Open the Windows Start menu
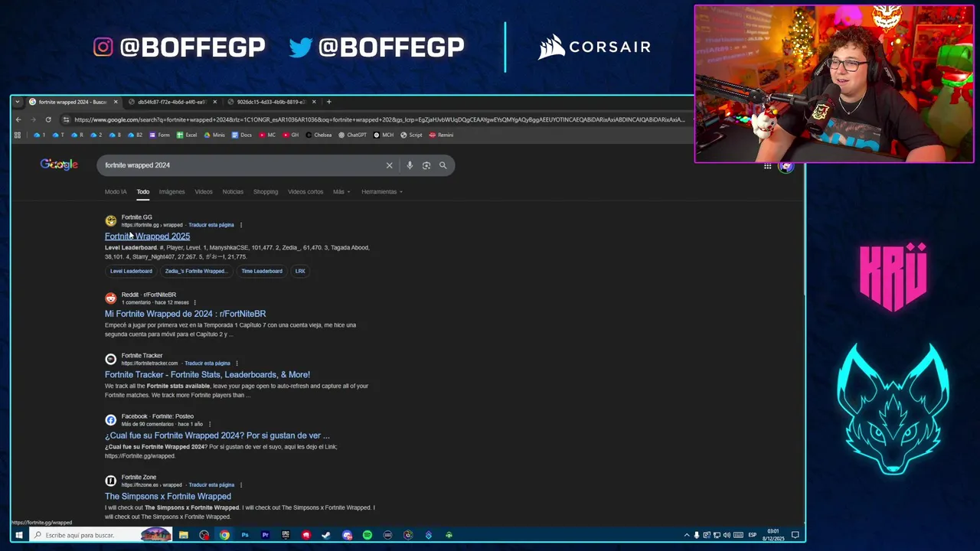 [19, 535]
